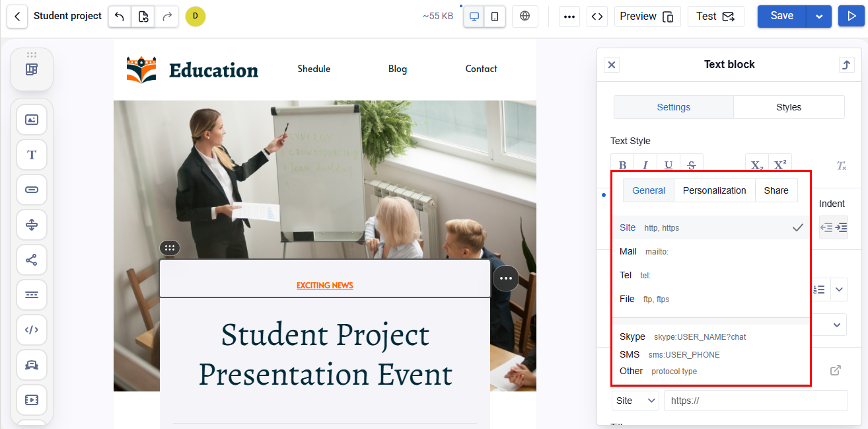Choose the Skype chat link option

[x=711, y=336]
